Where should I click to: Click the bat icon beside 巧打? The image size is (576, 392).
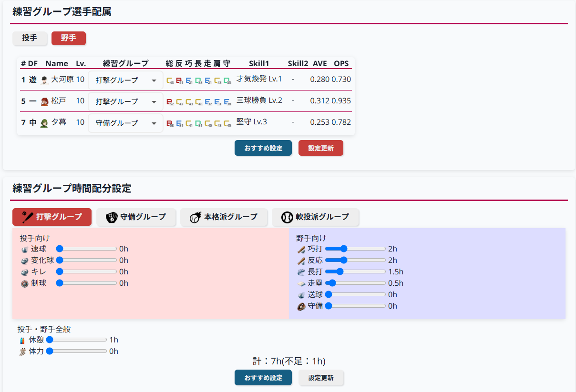(301, 249)
